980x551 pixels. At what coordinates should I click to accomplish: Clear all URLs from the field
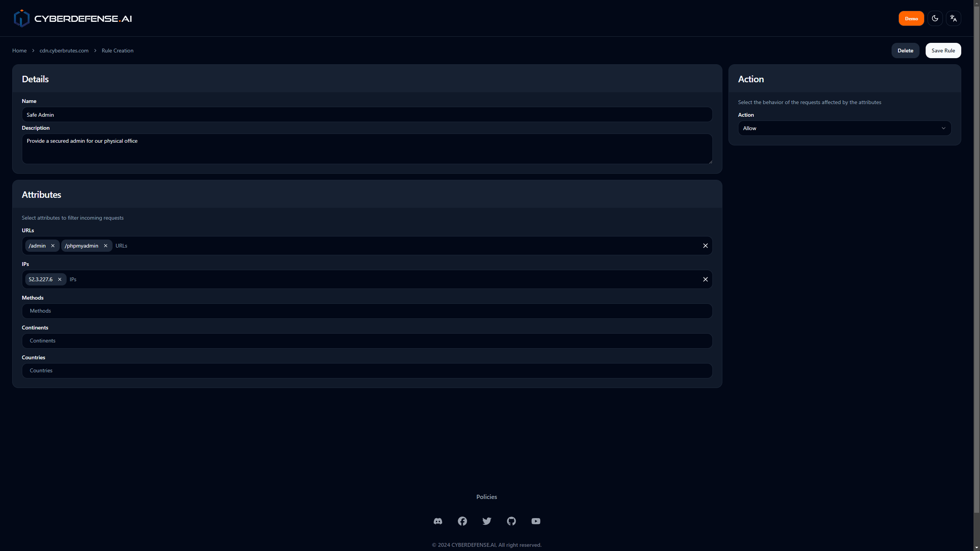(705, 246)
